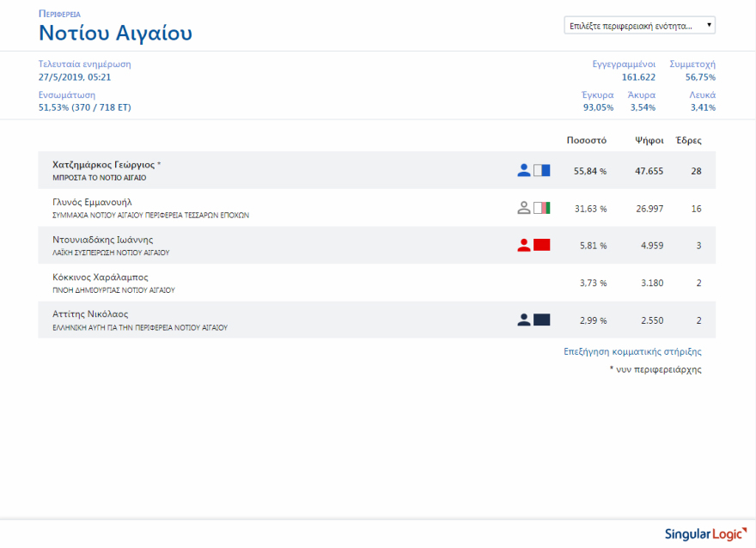
Task: Click the red person icon for Ντουνιαδάκης
Action: [x=524, y=246]
